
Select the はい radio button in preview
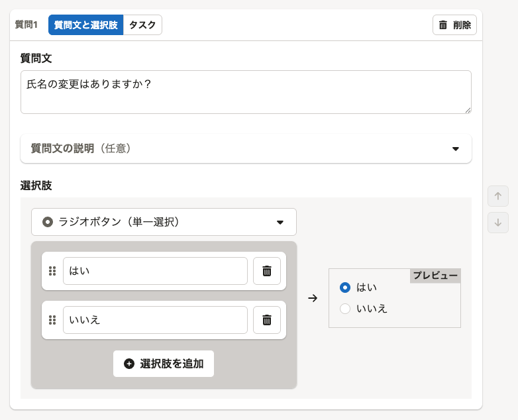pyautogui.click(x=344, y=288)
